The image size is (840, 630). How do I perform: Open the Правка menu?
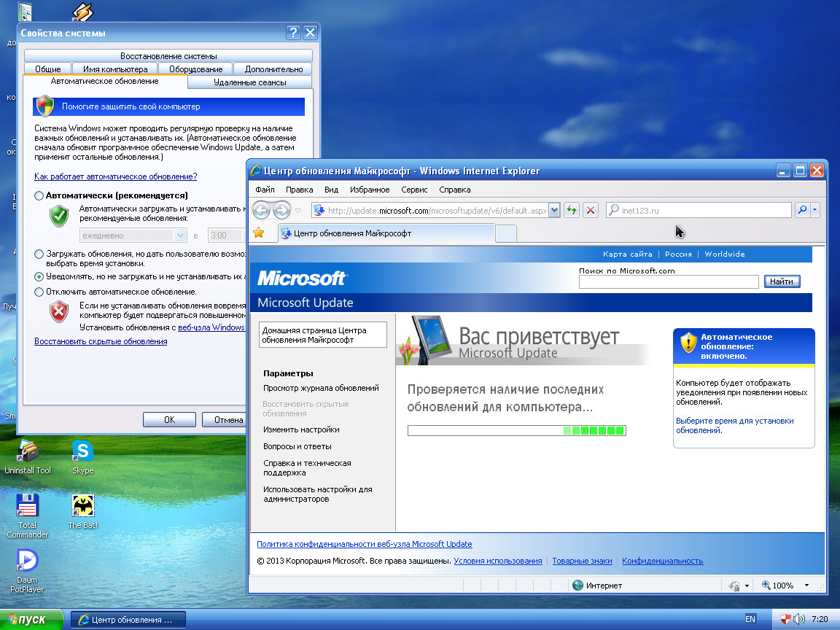300,190
